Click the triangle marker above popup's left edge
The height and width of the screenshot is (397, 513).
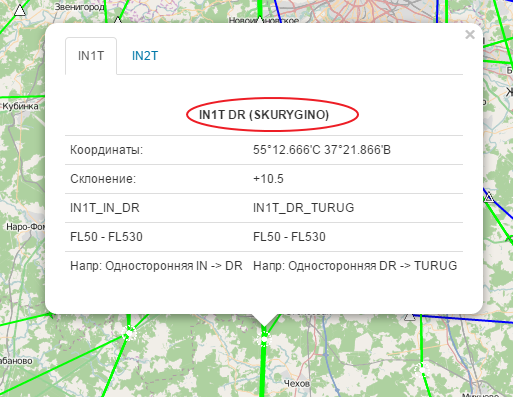coord(117,21)
